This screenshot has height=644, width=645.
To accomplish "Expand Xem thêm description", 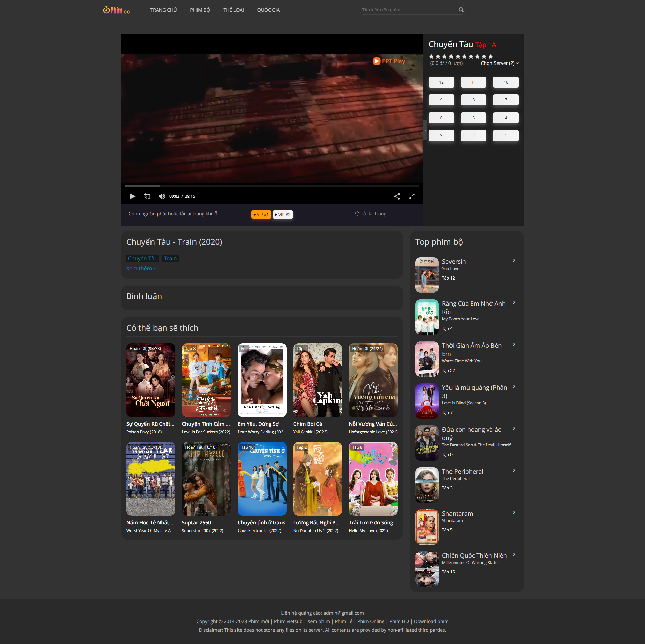I will (141, 268).
